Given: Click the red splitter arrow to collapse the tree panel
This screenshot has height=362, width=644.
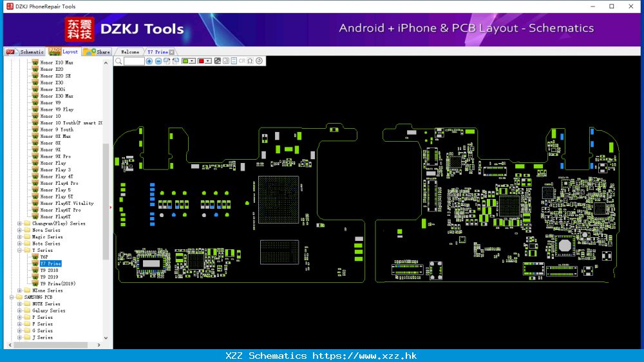Looking at the screenshot, I should [111, 207].
